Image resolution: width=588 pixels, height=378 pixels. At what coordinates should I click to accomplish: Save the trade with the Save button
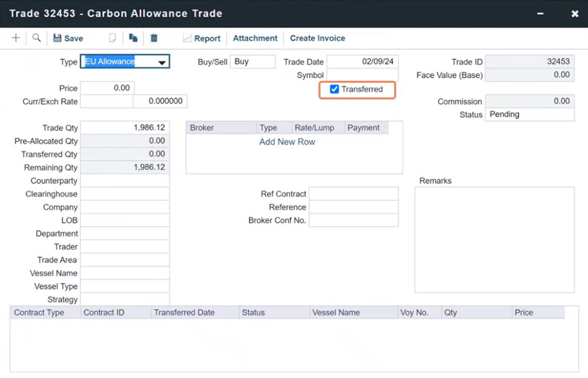(x=68, y=38)
